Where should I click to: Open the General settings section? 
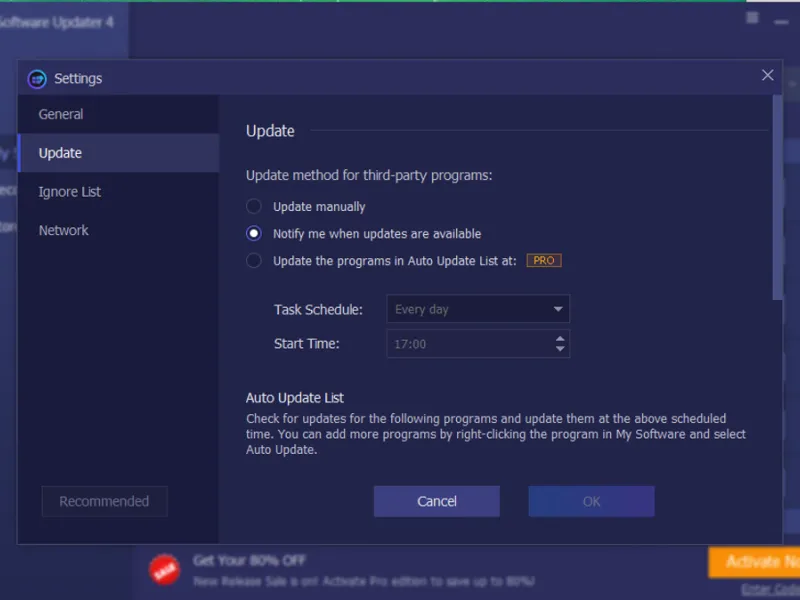118,114
